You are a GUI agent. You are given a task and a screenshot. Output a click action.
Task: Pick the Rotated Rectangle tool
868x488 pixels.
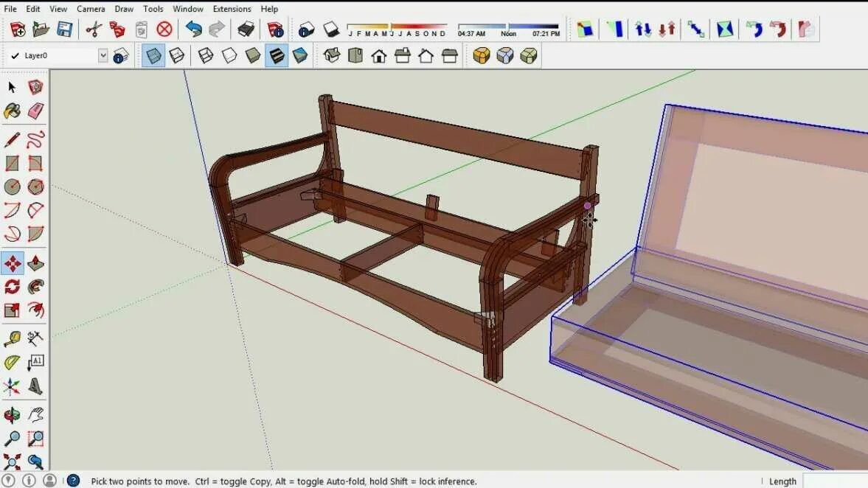[x=35, y=163]
